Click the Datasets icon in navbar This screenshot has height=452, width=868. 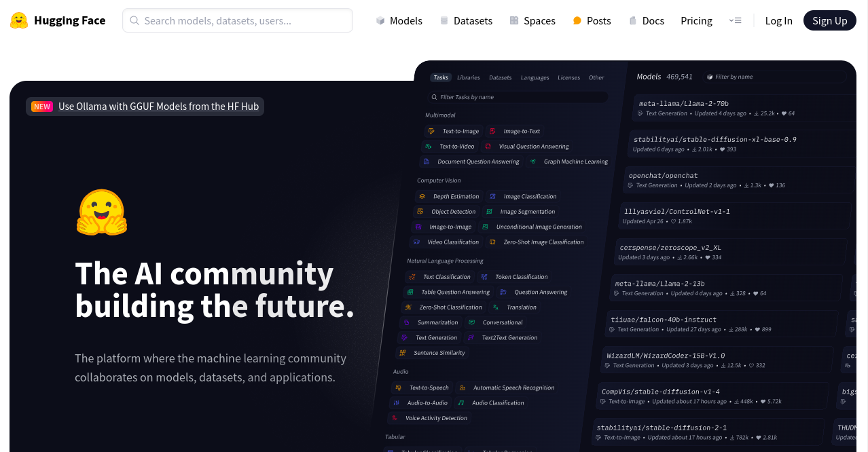point(444,21)
